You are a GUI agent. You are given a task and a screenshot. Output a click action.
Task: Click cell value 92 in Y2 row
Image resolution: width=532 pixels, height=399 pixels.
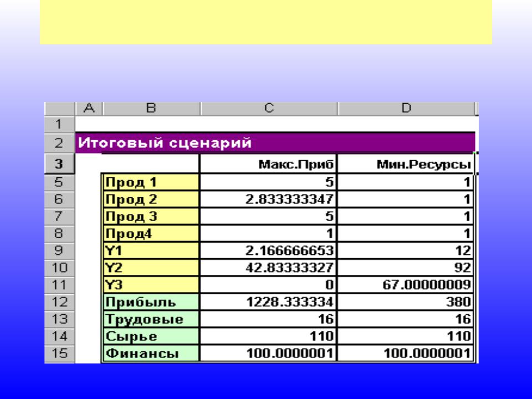tap(406, 268)
